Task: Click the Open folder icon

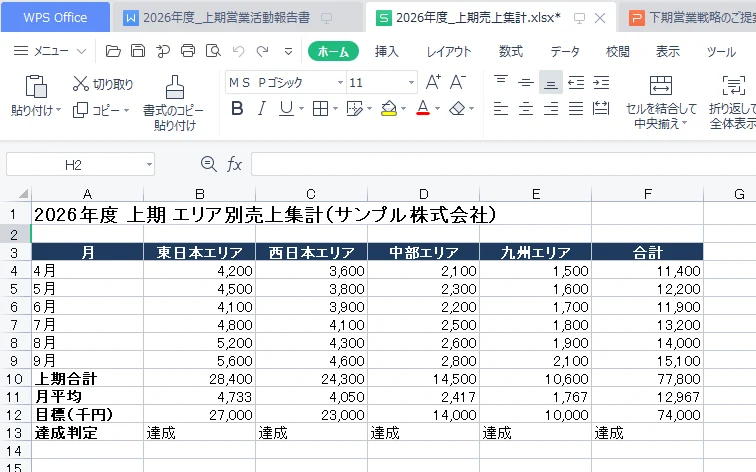Action: pos(113,51)
